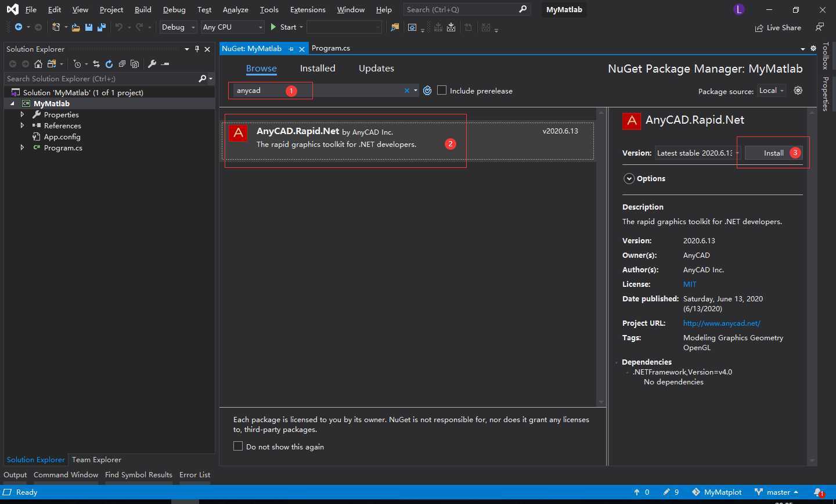
Task: Open the Build menu
Action: [x=143, y=10]
